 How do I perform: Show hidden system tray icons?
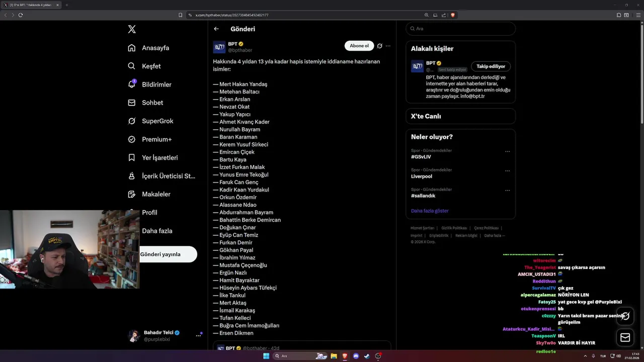585,356
